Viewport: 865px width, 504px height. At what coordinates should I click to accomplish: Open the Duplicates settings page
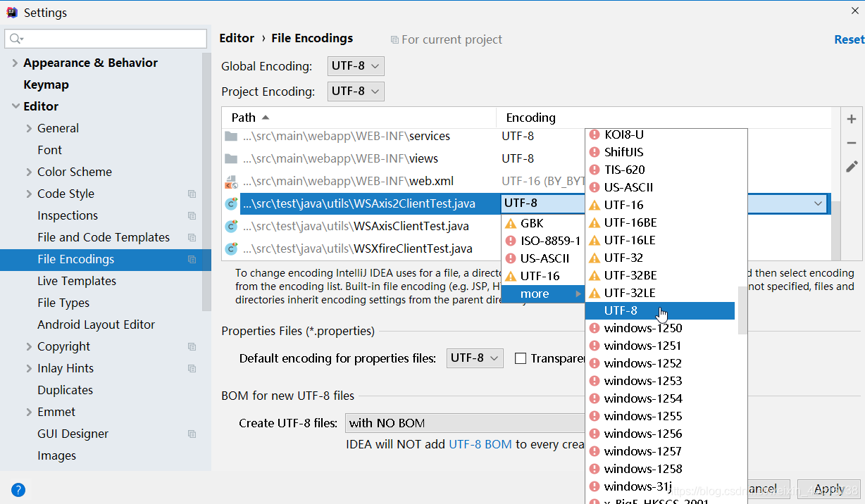click(x=65, y=390)
